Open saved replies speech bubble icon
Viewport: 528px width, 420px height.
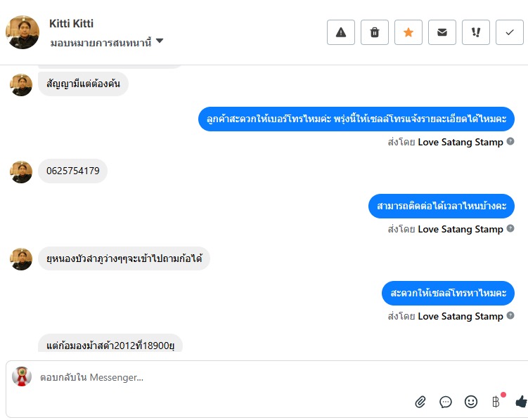pos(446,402)
